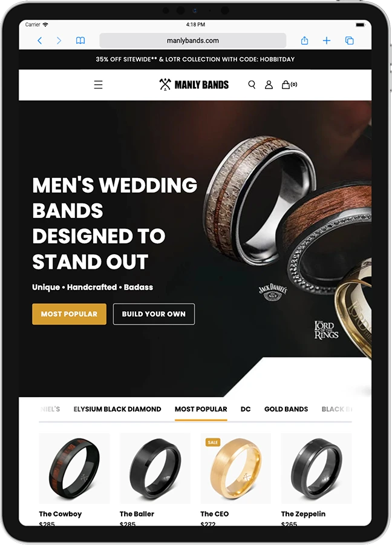The width and height of the screenshot is (392, 545).
Task: Click the Most Popular gold button
Action: [69, 314]
